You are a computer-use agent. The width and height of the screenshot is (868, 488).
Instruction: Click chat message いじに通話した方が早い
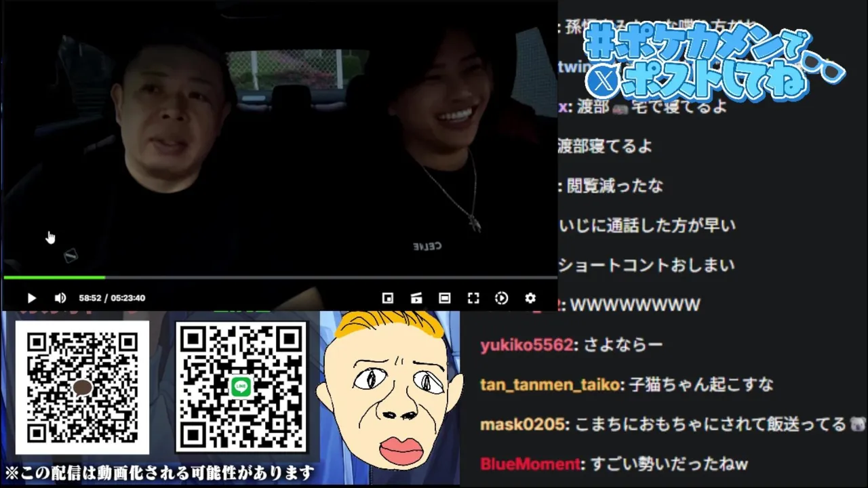pos(647,225)
